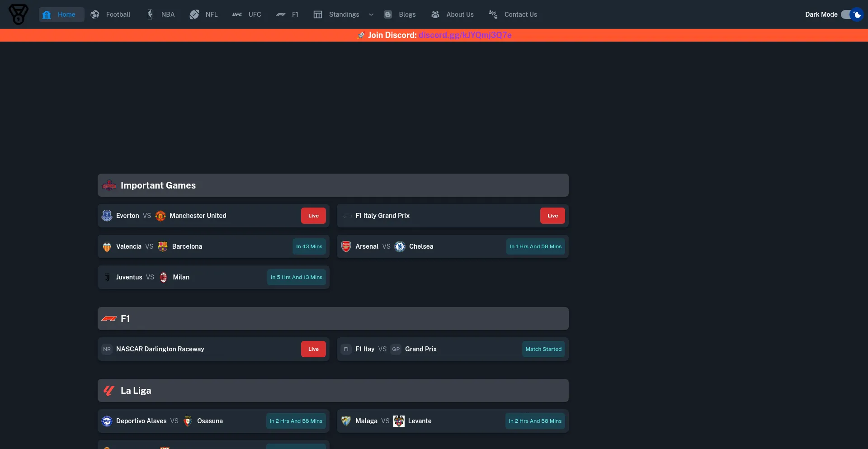Click the Chelsea club crest

(x=400, y=246)
